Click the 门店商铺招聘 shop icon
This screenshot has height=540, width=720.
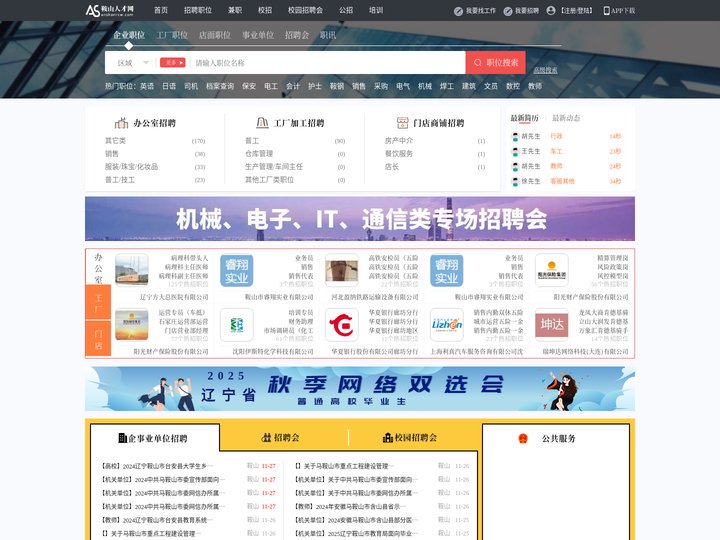402,123
